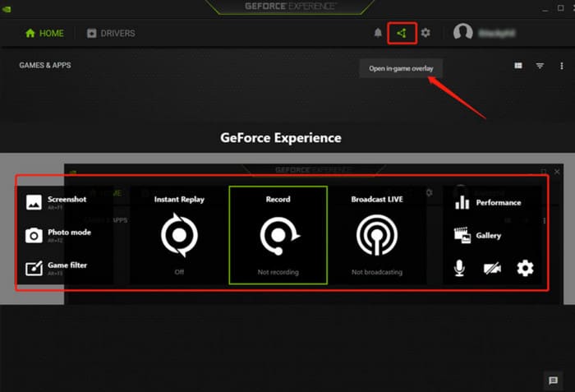This screenshot has width=575, height=392.
Task: Open overlay settings gear
Action: (525, 268)
